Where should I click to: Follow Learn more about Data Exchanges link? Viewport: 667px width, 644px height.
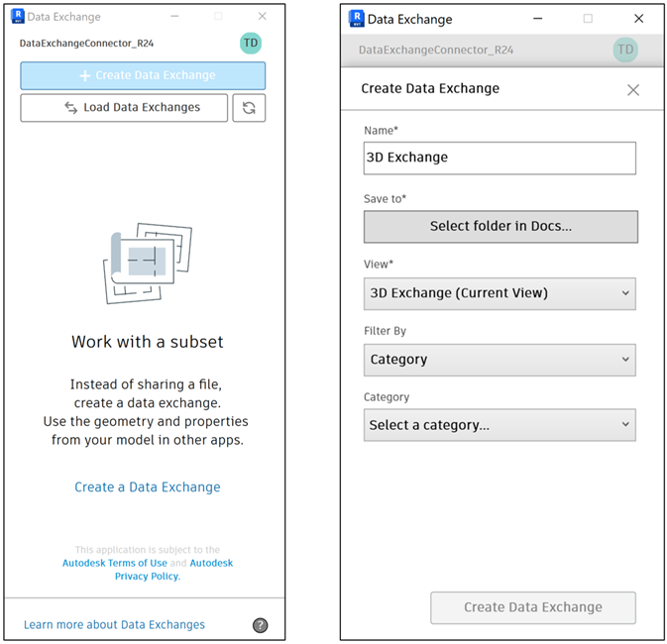[114, 624]
